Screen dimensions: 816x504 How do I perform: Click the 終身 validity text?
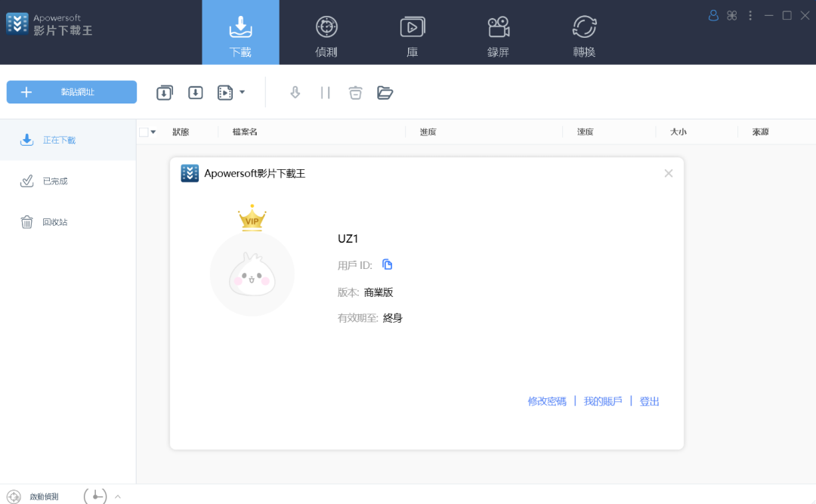click(392, 317)
